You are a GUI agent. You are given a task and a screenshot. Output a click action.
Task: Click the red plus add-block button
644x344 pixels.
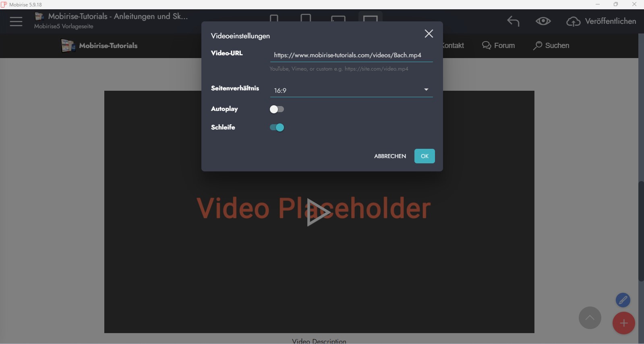(x=624, y=323)
